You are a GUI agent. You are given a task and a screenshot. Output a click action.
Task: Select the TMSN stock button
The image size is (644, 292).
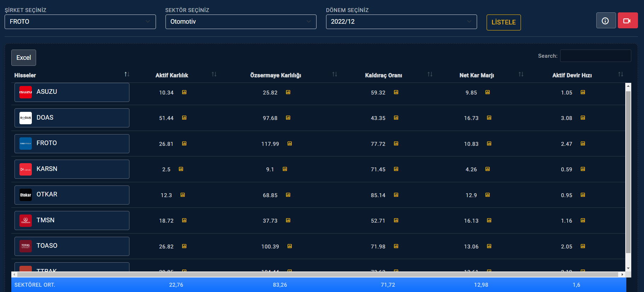pyautogui.click(x=72, y=221)
